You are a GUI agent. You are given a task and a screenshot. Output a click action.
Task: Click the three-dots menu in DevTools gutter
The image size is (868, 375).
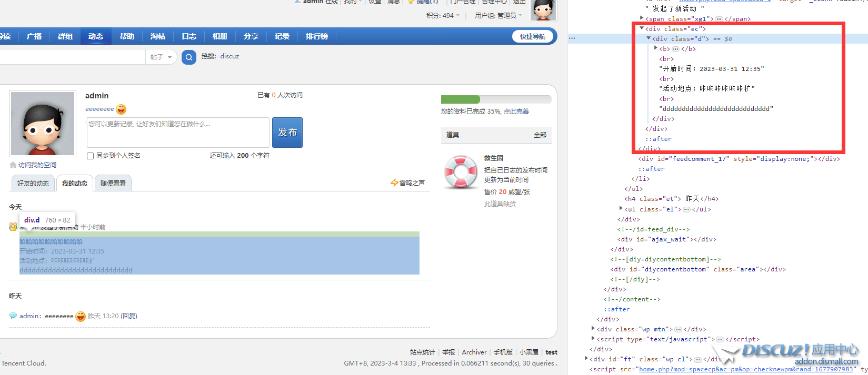coord(572,38)
